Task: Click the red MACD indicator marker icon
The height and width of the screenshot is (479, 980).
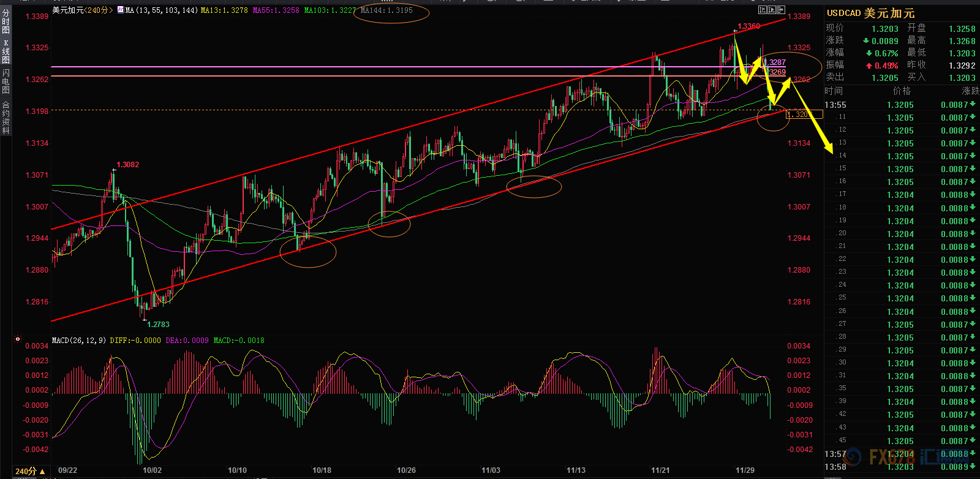Action: (x=18, y=339)
